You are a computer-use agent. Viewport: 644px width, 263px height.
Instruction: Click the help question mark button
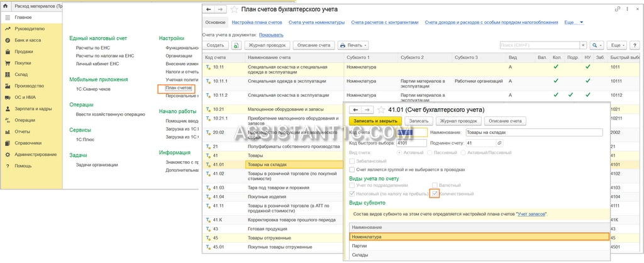[635, 45]
